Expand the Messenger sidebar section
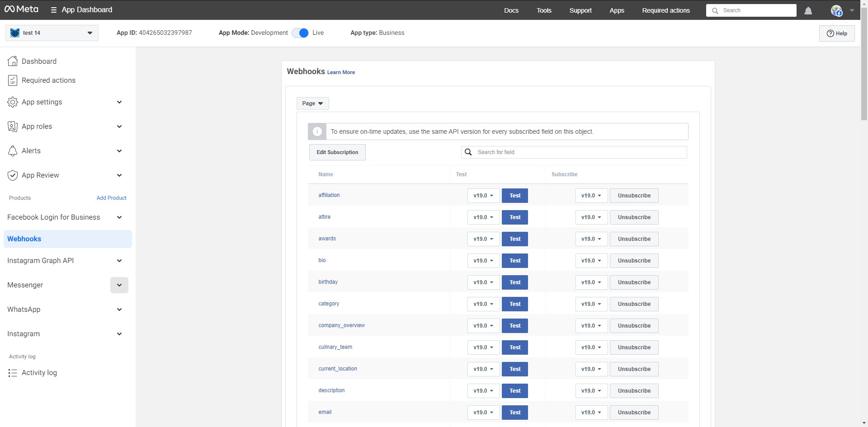Screen dimensions: 868x427 [119, 285]
